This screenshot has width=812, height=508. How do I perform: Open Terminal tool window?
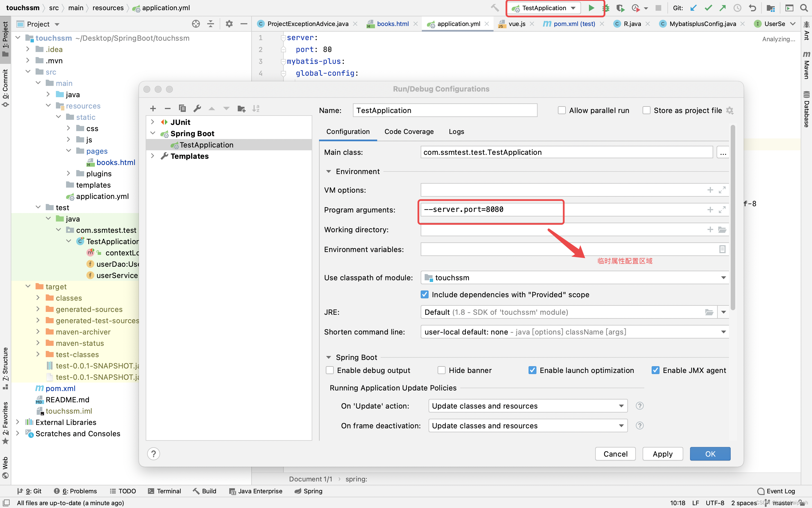coord(165,491)
